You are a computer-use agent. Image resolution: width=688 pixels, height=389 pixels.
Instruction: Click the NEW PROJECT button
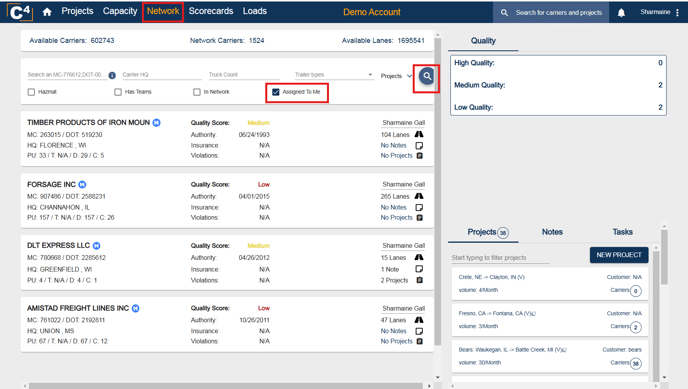[619, 255]
